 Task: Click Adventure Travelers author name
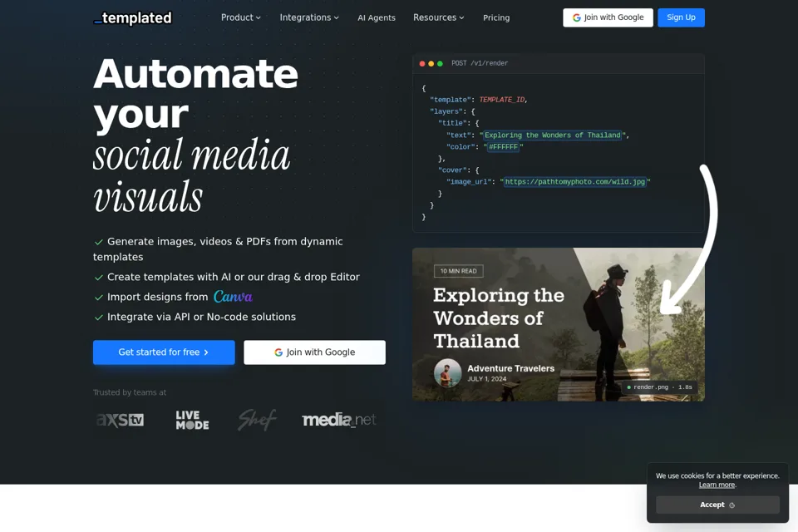[511, 368]
